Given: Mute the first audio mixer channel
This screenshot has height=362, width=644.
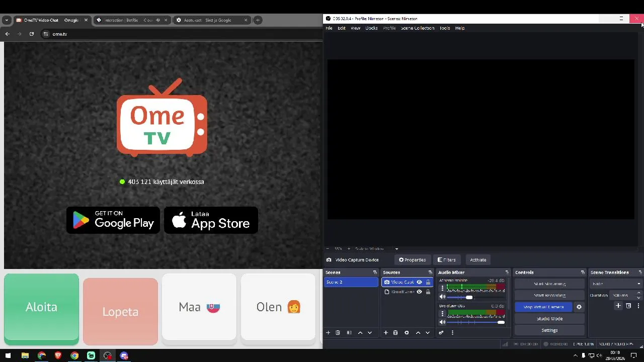Looking at the screenshot, I should coord(443,297).
